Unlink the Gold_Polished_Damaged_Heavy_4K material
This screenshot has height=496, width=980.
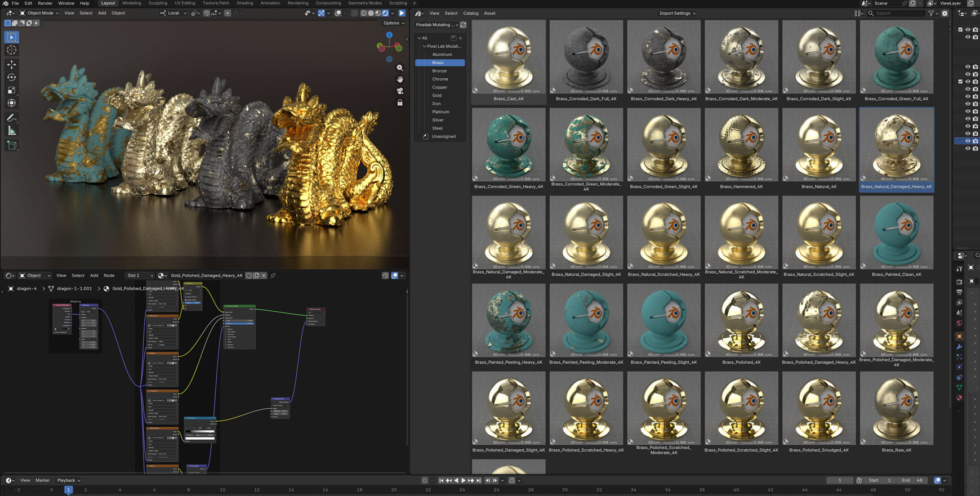(264, 275)
